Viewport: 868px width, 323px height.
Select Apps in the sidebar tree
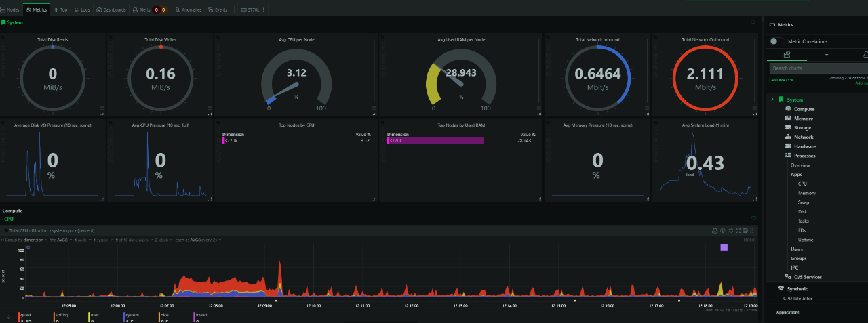796,175
